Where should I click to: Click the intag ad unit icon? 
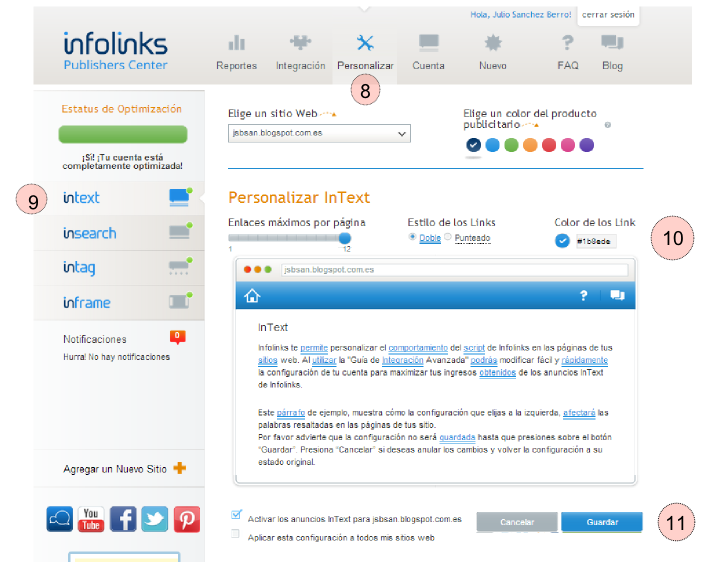coord(180,266)
